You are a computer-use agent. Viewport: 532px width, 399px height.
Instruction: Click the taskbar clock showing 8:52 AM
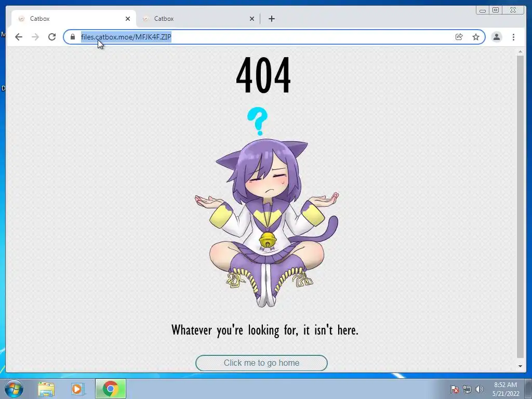[506, 389]
